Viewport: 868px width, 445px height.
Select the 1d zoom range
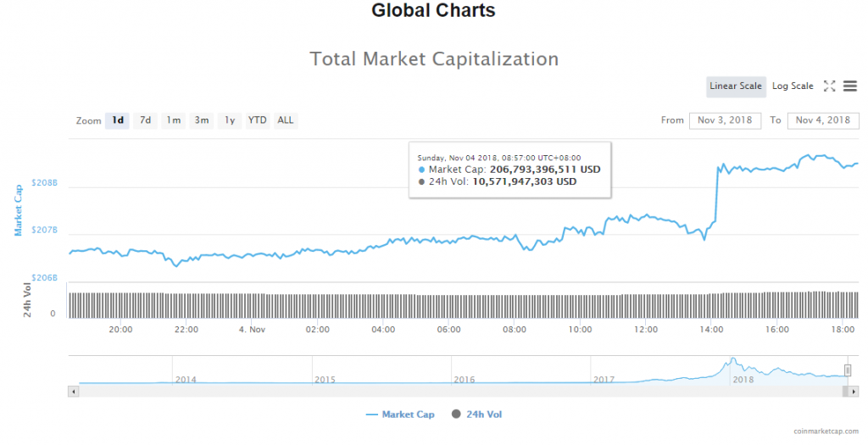click(118, 120)
